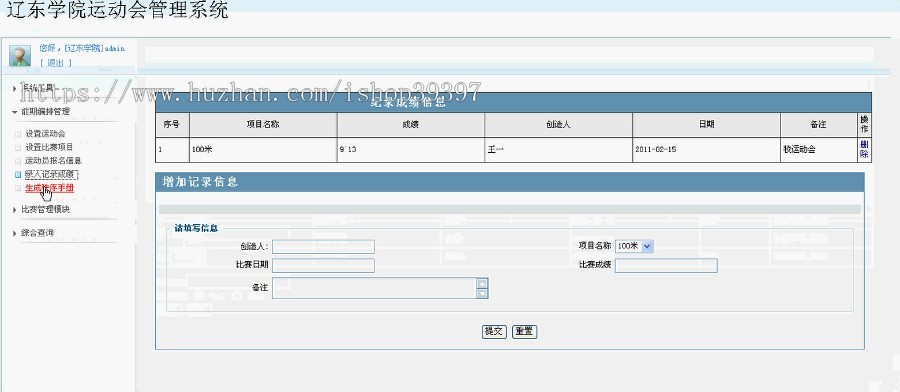The height and width of the screenshot is (392, 900).
Task: Open 设置比赛项目 in sidebar
Action: click(x=49, y=148)
